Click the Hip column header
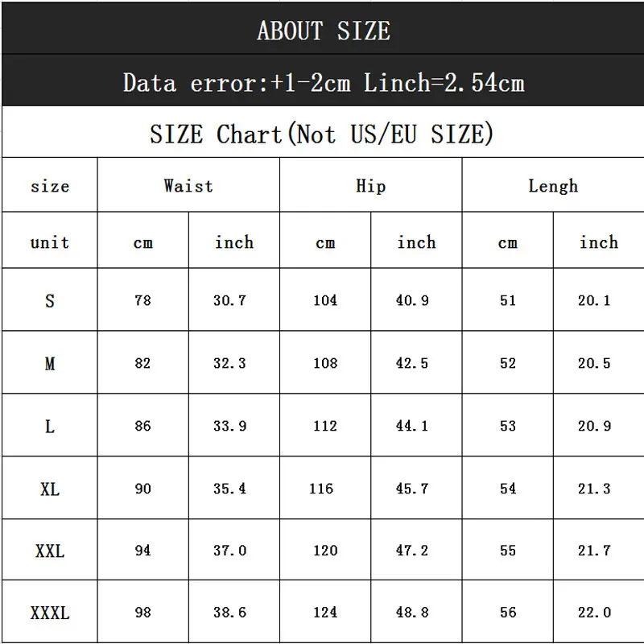644x644 pixels. coord(370,186)
